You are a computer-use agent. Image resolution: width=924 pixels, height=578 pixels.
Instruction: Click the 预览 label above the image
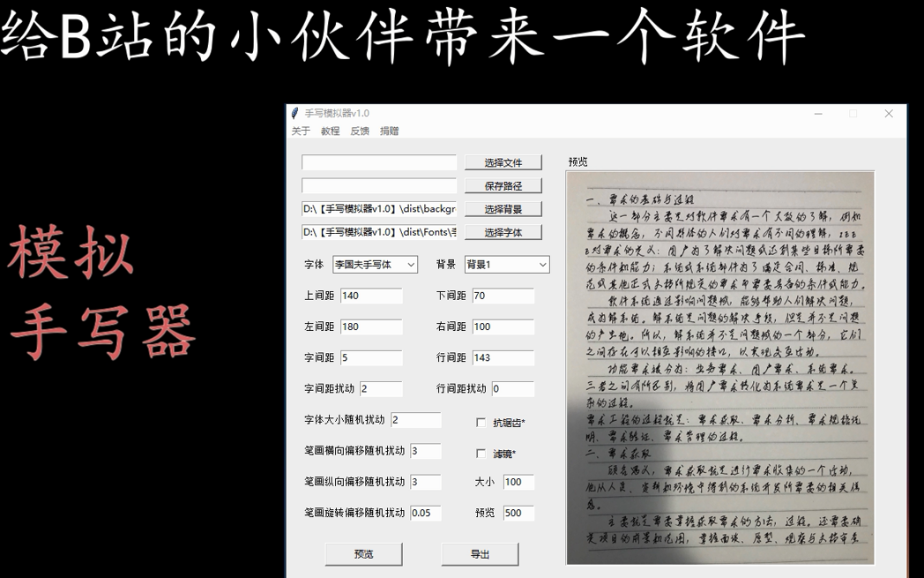coord(578,161)
